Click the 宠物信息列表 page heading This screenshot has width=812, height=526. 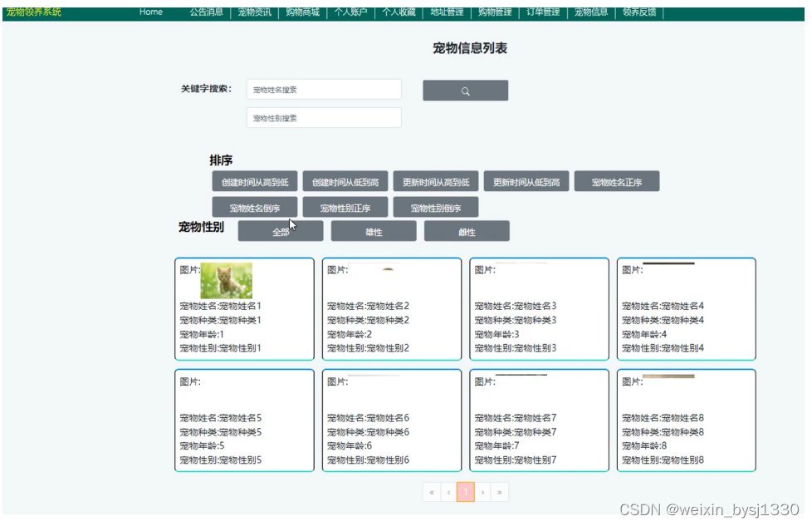tap(470, 48)
